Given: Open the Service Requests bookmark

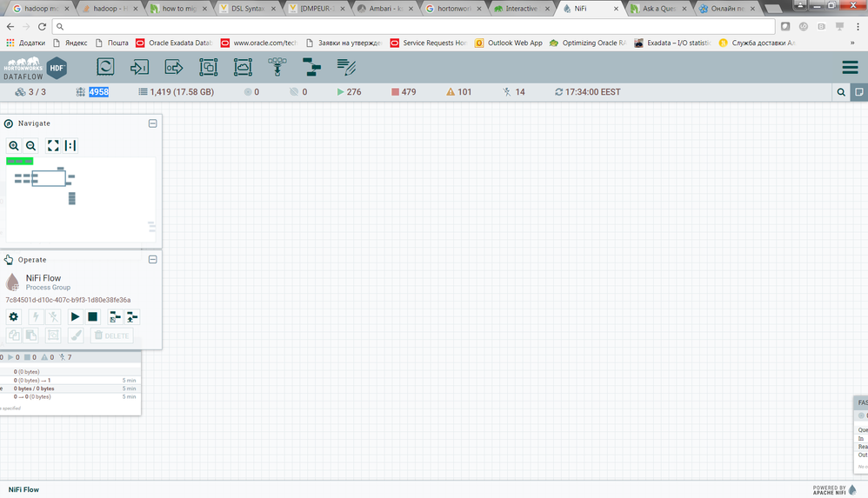Looking at the screenshot, I should pos(429,43).
